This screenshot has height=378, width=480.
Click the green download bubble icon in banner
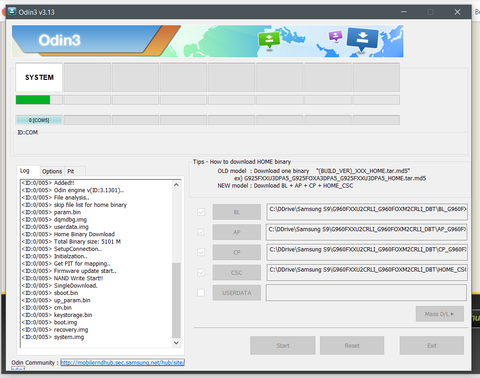pyautogui.click(x=269, y=40)
